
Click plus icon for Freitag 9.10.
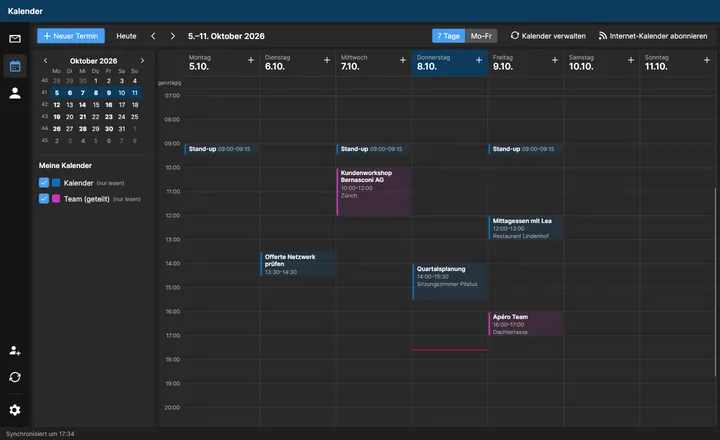point(555,60)
